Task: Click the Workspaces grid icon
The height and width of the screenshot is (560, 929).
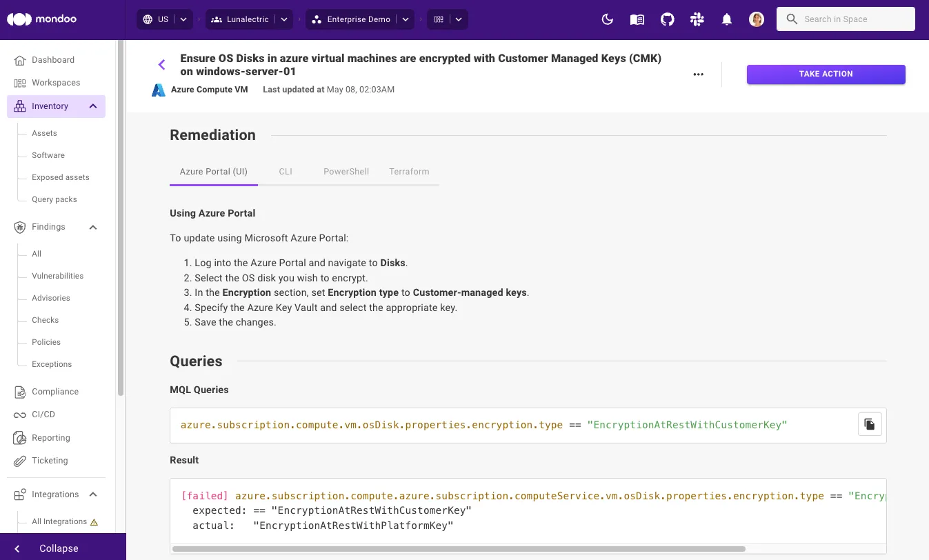Action: (x=20, y=83)
